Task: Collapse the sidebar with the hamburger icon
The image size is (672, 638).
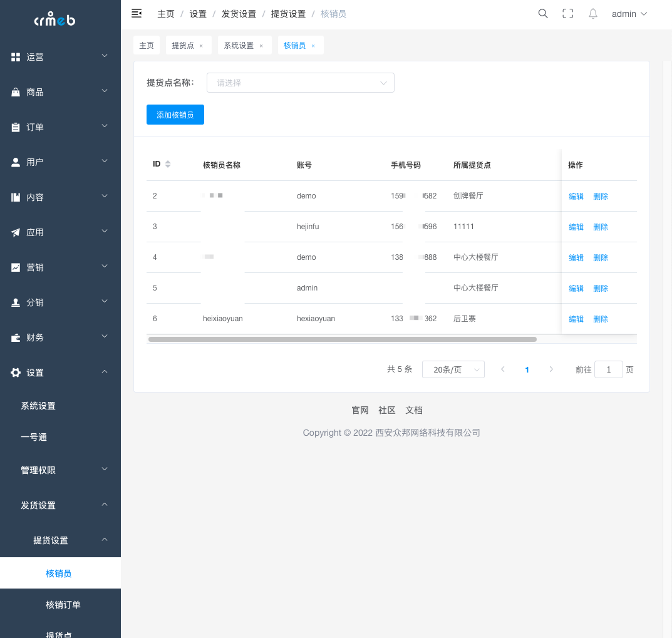Action: click(137, 13)
